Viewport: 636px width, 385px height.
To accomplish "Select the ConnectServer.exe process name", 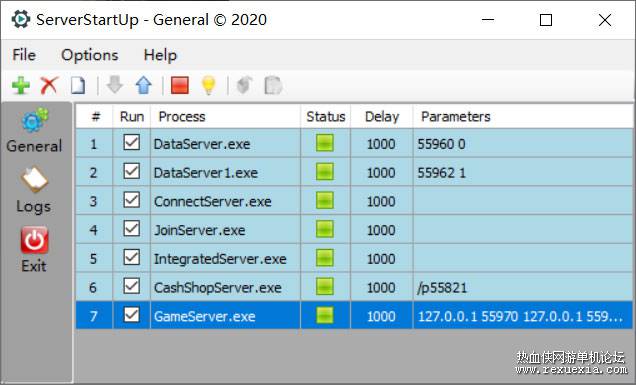I will pyautogui.click(x=213, y=202).
